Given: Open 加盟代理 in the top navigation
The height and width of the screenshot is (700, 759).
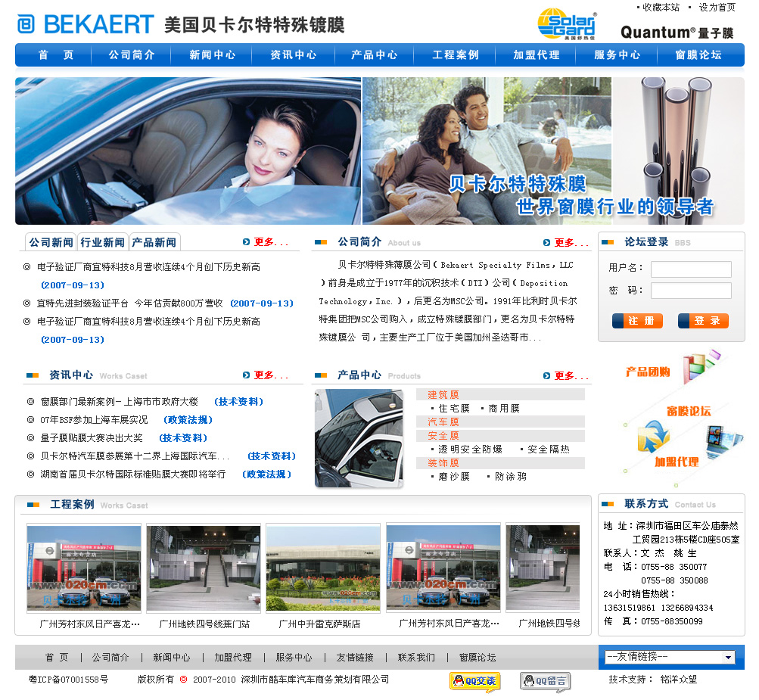Looking at the screenshot, I should (x=537, y=54).
